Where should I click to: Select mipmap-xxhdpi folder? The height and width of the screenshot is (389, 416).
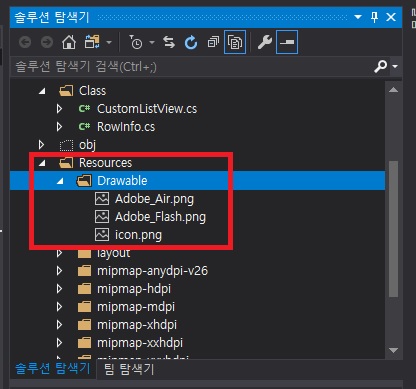[x=140, y=343]
